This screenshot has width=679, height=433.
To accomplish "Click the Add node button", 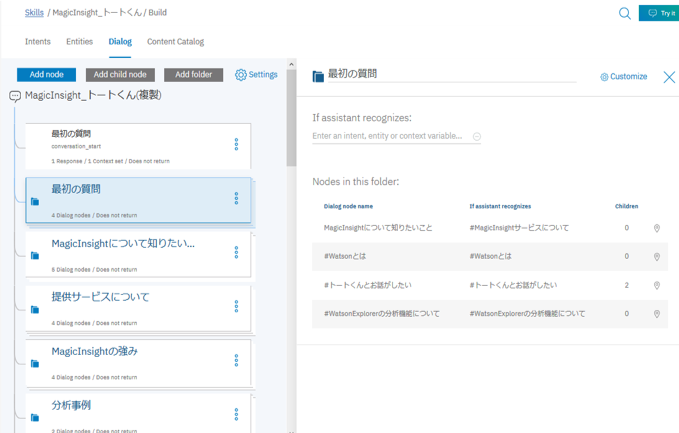I will point(46,74).
